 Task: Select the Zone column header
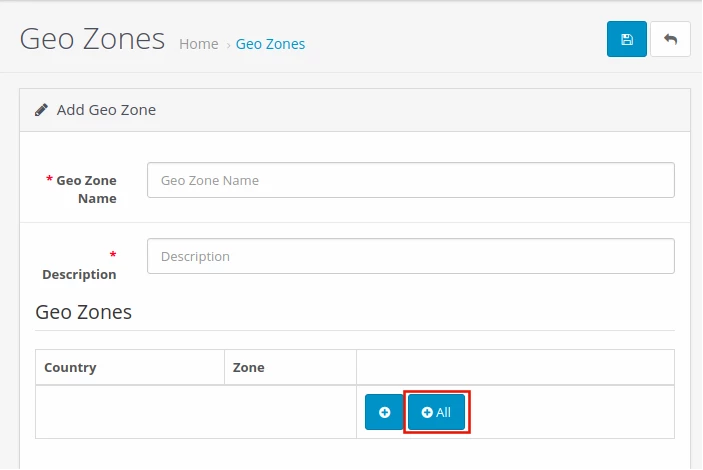pos(249,367)
